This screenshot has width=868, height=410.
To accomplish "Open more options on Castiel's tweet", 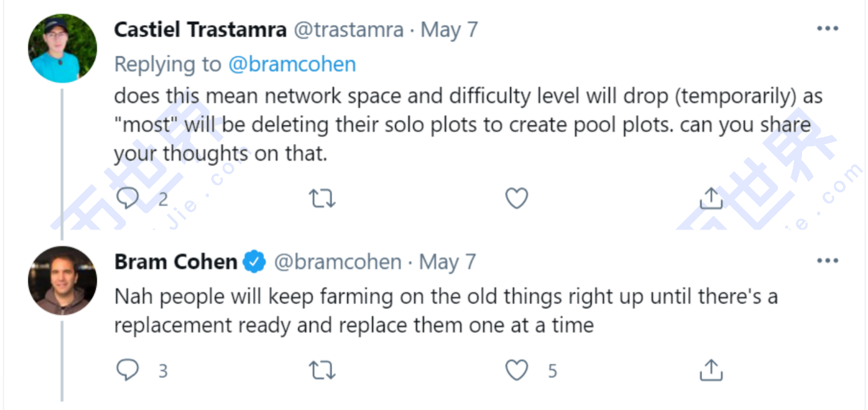I will coord(827,28).
